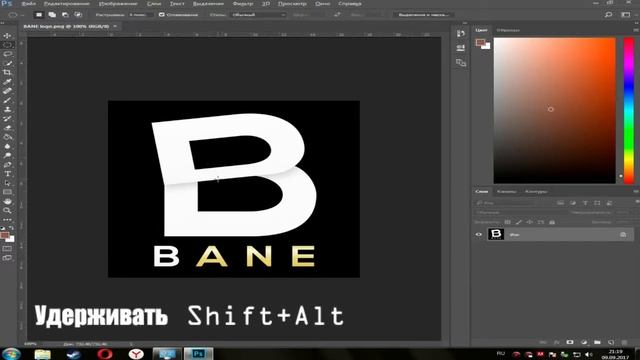Open the Изображение menu
Viewport: 640px width, 360px height.
[118, 4]
